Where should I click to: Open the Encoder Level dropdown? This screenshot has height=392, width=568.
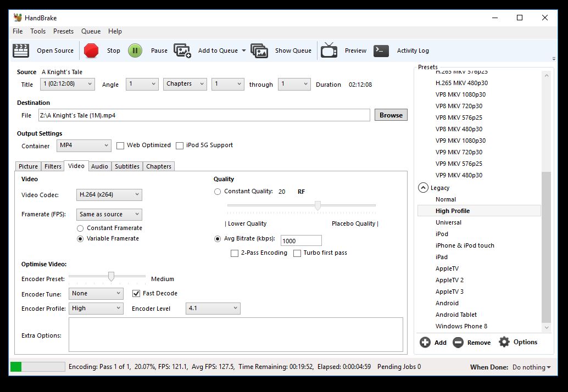(x=213, y=309)
